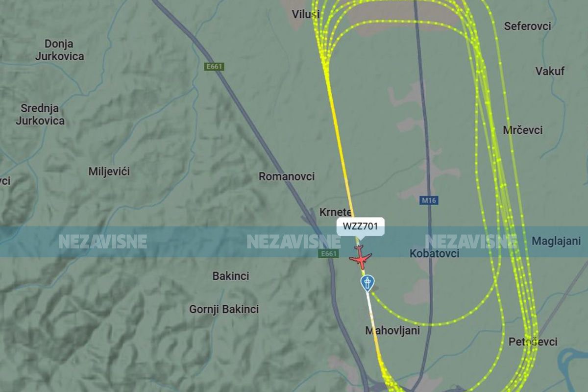Click the center NEZAVISNE watermark logo
588x392 pixels.
click(293, 242)
